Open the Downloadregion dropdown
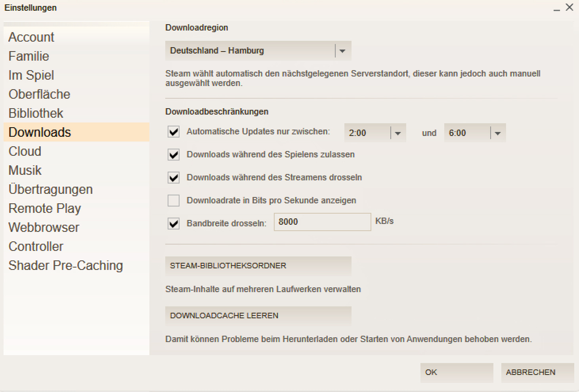 click(x=258, y=51)
